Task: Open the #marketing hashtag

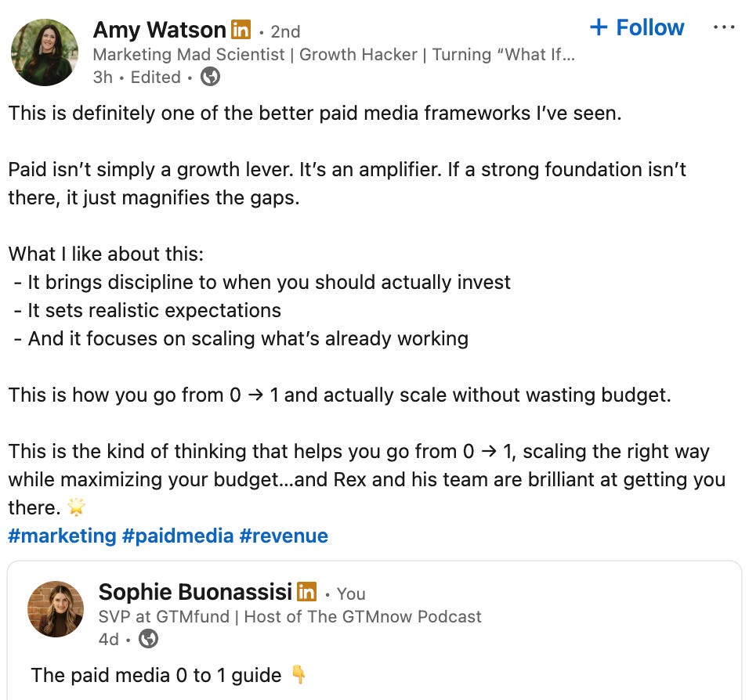Action: 62,536
